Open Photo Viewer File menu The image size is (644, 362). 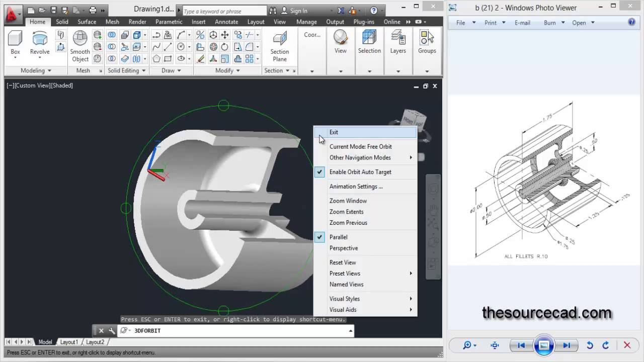pyautogui.click(x=463, y=23)
